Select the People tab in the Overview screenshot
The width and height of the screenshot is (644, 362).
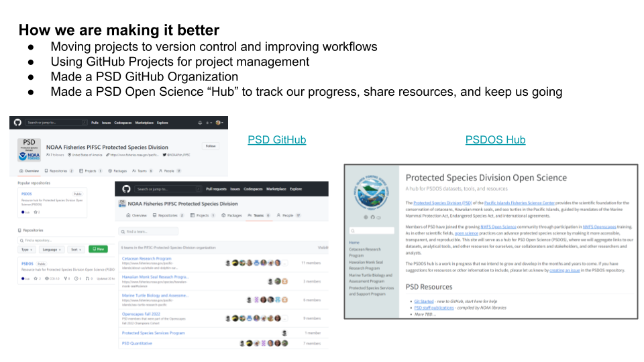[x=170, y=171]
